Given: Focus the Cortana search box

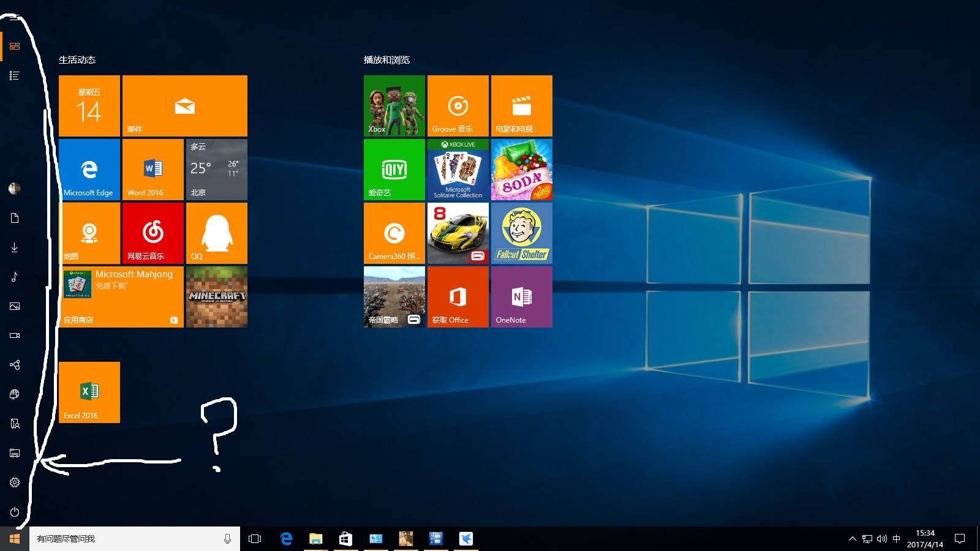Looking at the screenshot, I should click(x=135, y=539).
